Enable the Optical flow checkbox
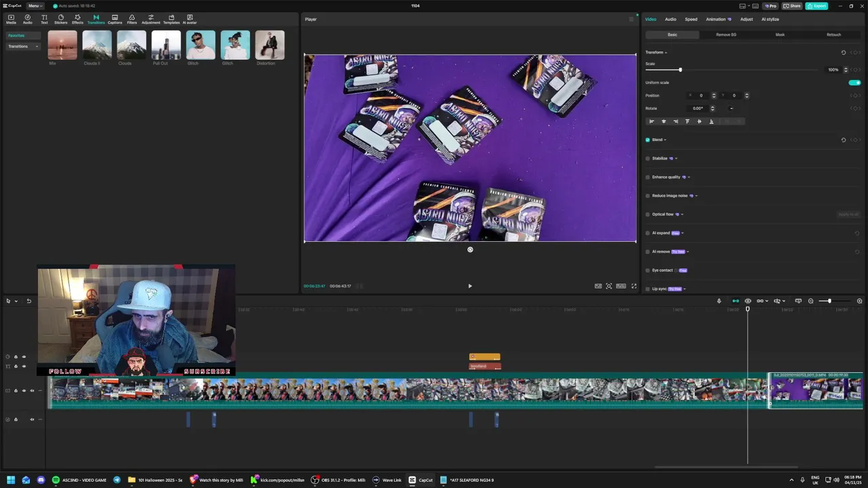868x488 pixels. coord(648,214)
